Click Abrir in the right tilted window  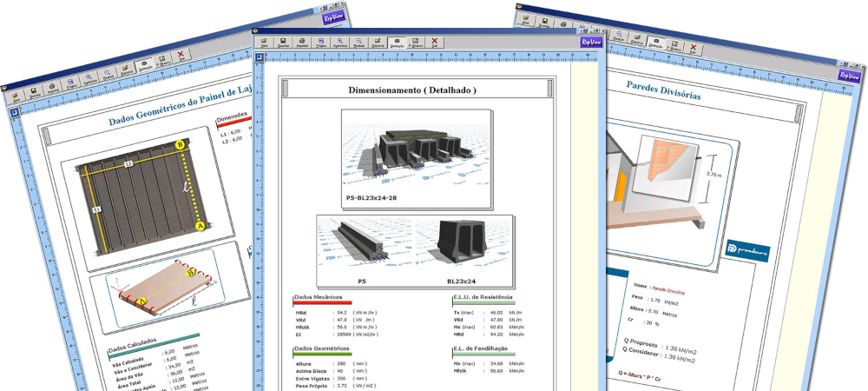pos(526,18)
